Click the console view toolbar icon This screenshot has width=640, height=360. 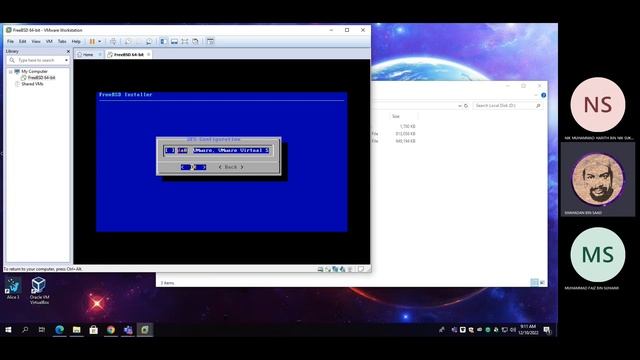coord(210,41)
